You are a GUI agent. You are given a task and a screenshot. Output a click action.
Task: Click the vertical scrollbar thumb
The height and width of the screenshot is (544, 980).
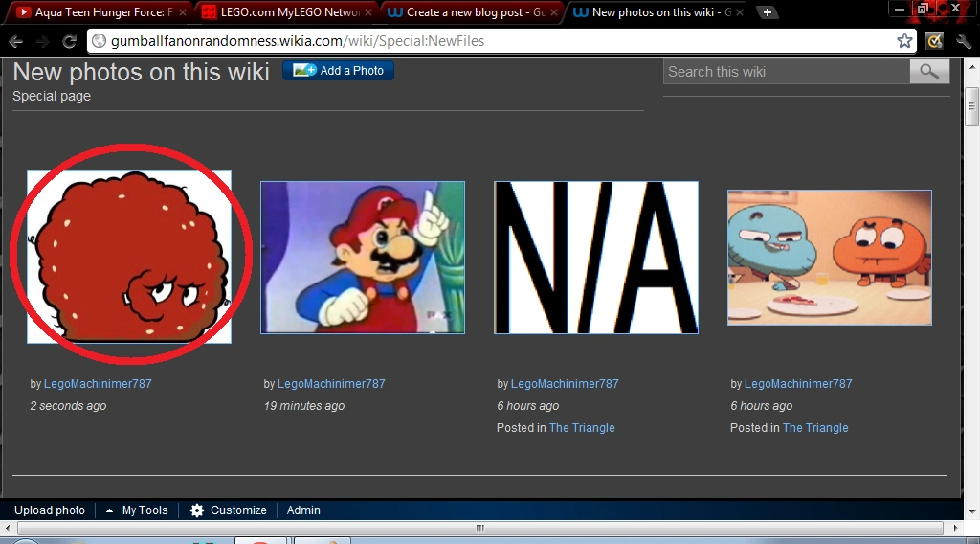point(972,106)
